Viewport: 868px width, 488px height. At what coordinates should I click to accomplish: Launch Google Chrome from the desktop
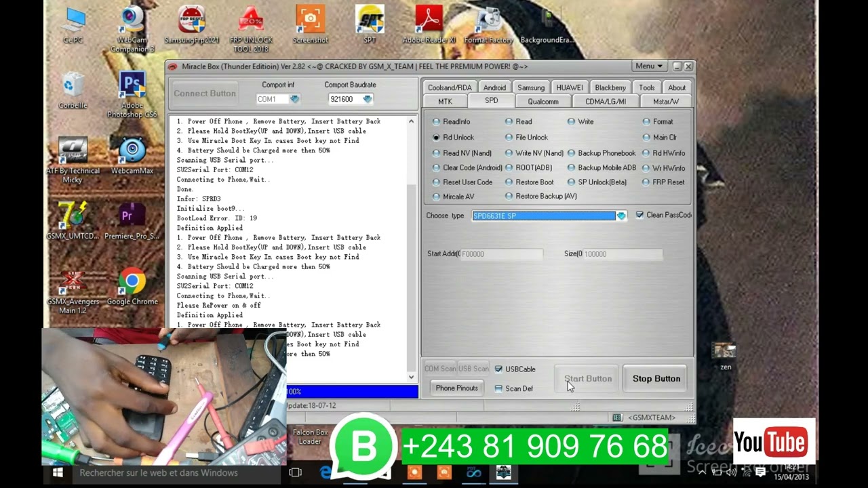[132, 287]
